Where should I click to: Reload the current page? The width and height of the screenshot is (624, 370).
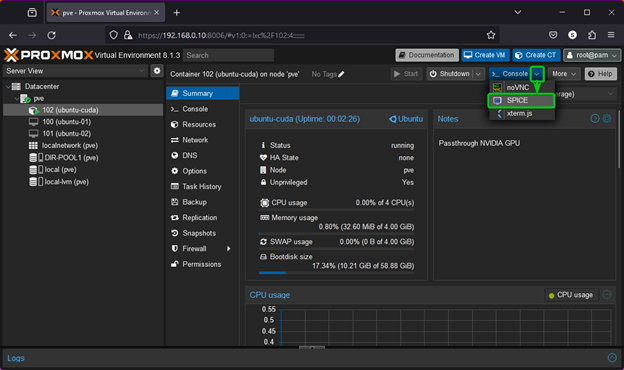[51, 35]
